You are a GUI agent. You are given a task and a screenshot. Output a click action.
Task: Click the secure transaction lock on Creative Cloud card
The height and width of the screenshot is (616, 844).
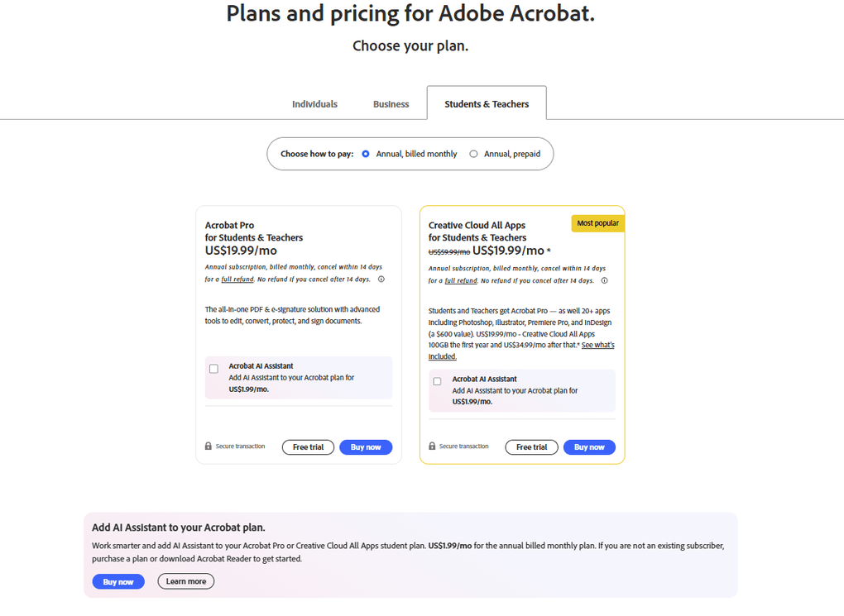pos(431,445)
